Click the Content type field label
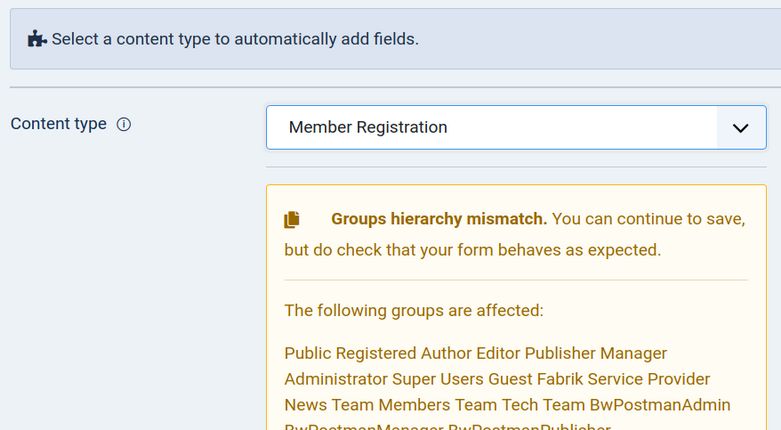Screen dimensions: 781x430 click(58, 124)
